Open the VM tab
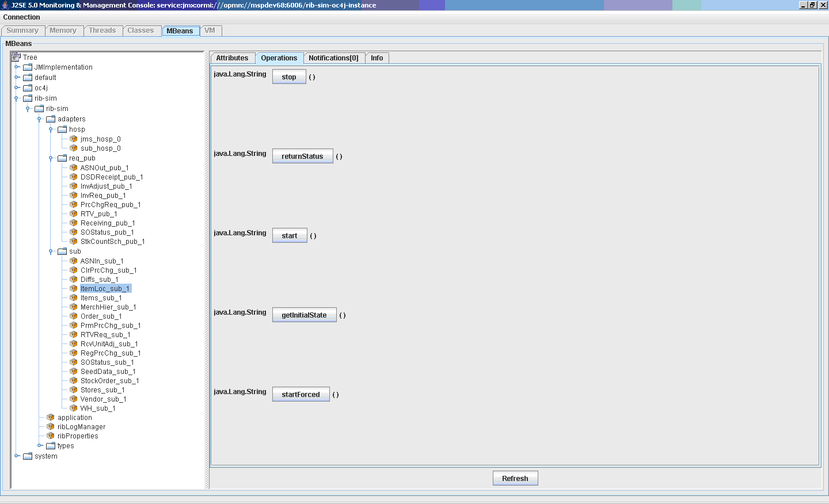829x504 pixels. click(210, 30)
